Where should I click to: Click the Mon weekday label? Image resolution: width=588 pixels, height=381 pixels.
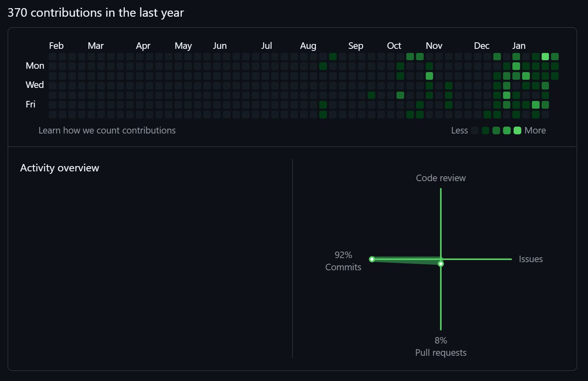coord(35,66)
